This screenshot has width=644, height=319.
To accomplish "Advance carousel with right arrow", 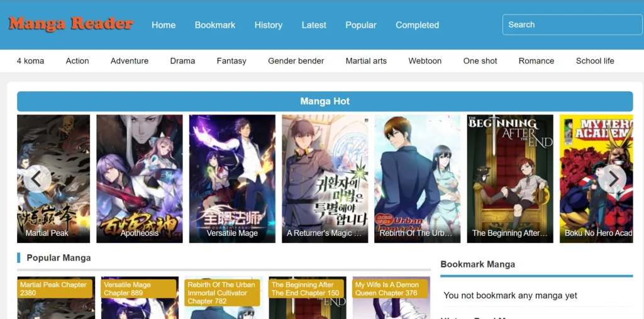I will click(613, 179).
